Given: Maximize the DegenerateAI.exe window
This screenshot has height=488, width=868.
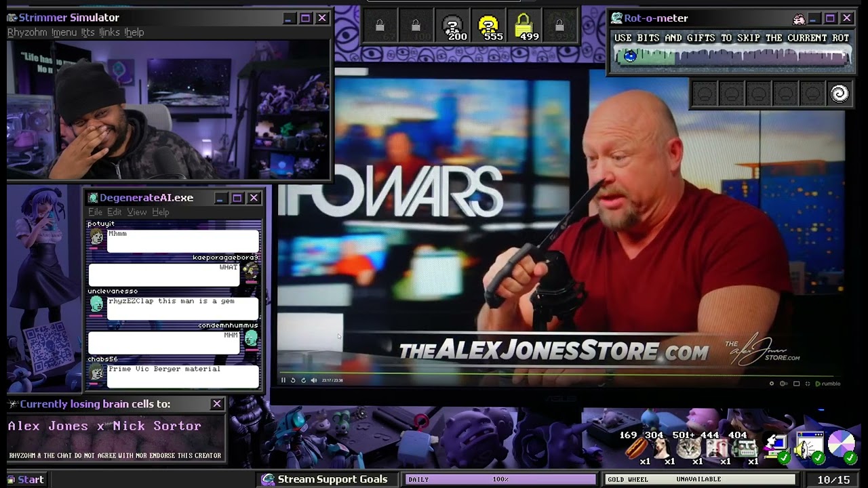Looking at the screenshot, I should click(237, 198).
